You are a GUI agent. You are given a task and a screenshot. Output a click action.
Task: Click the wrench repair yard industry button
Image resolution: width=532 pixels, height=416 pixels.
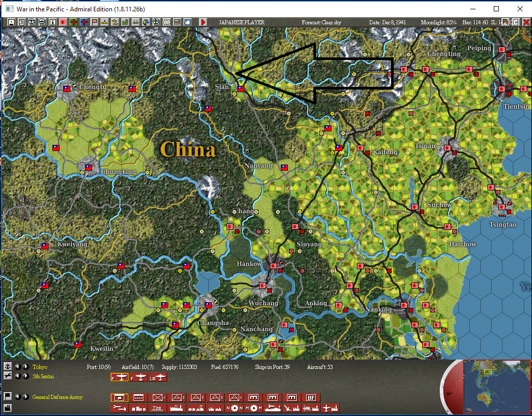coord(120,408)
